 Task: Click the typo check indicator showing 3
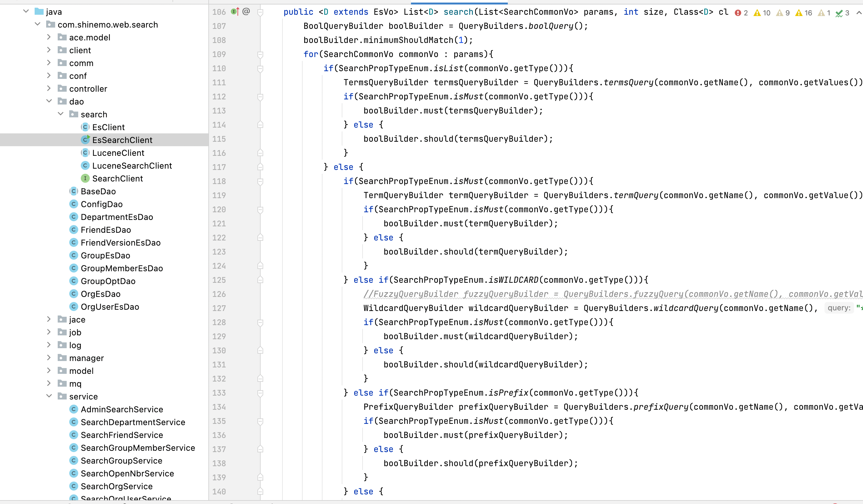coord(842,13)
